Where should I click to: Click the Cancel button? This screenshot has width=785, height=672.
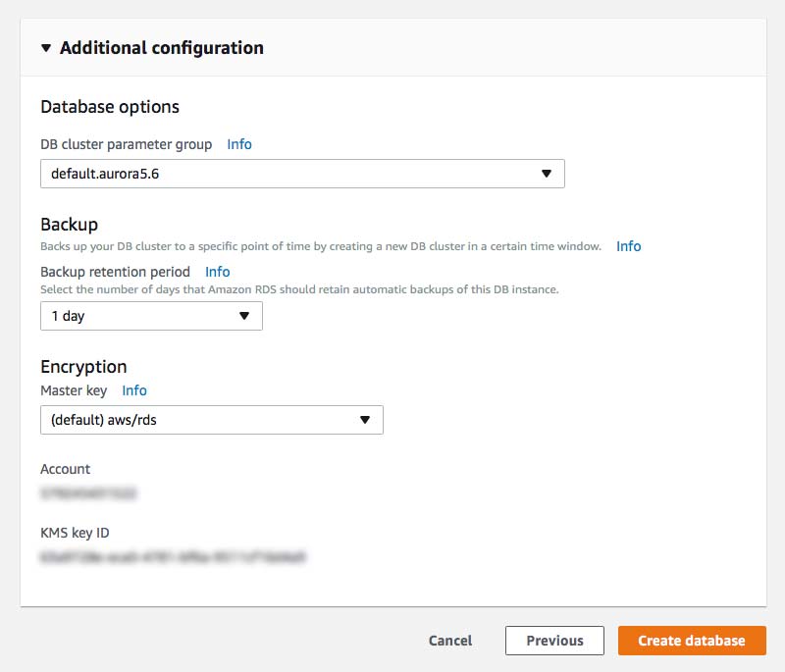[x=450, y=641]
